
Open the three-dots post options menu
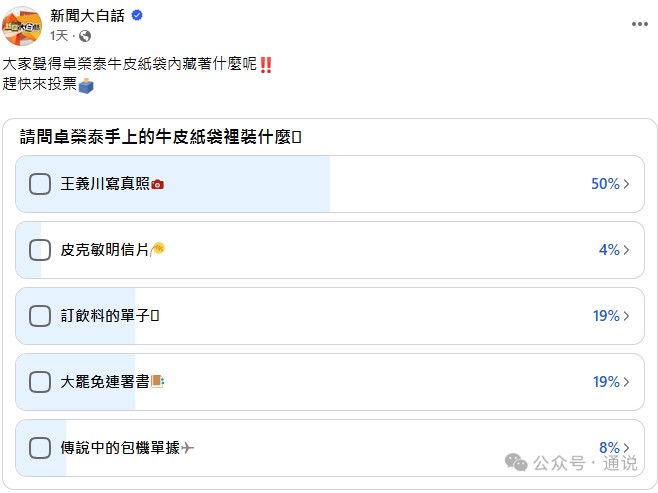click(x=639, y=23)
